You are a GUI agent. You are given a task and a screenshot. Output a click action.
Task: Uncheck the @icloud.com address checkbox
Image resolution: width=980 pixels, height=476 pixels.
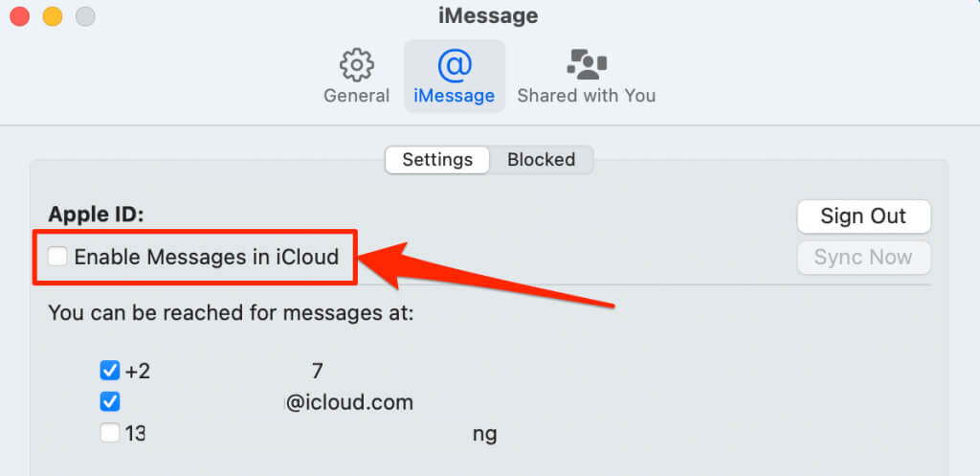(x=109, y=401)
